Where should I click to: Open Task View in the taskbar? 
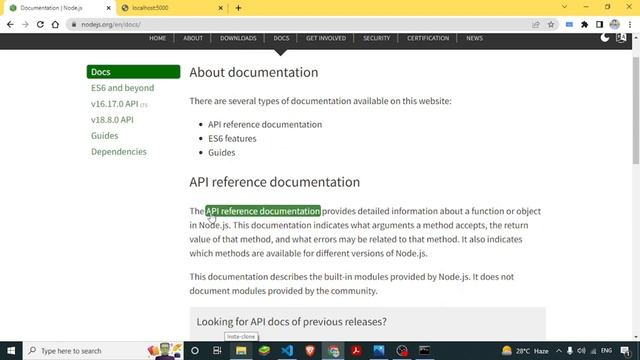217,351
